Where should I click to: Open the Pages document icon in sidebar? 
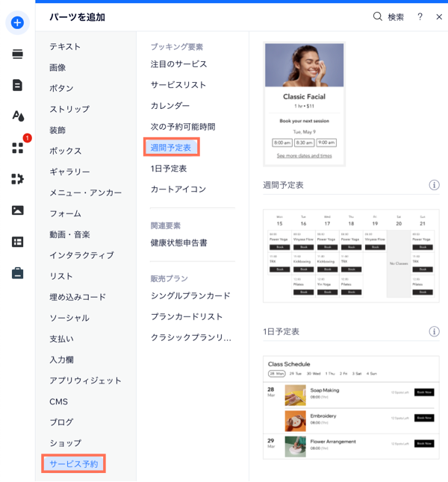pos(17,85)
